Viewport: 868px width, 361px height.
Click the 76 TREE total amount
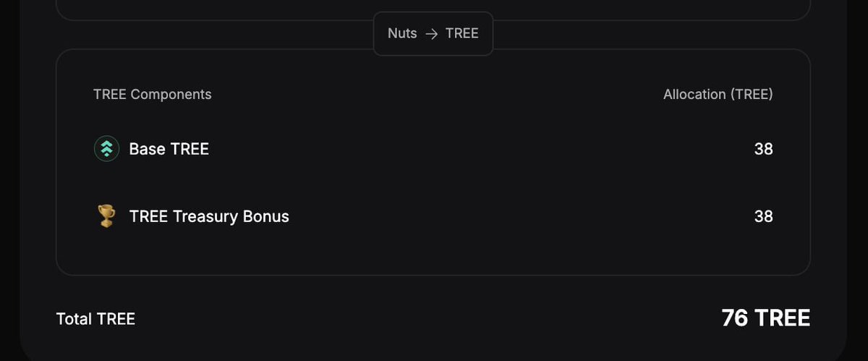(x=766, y=318)
